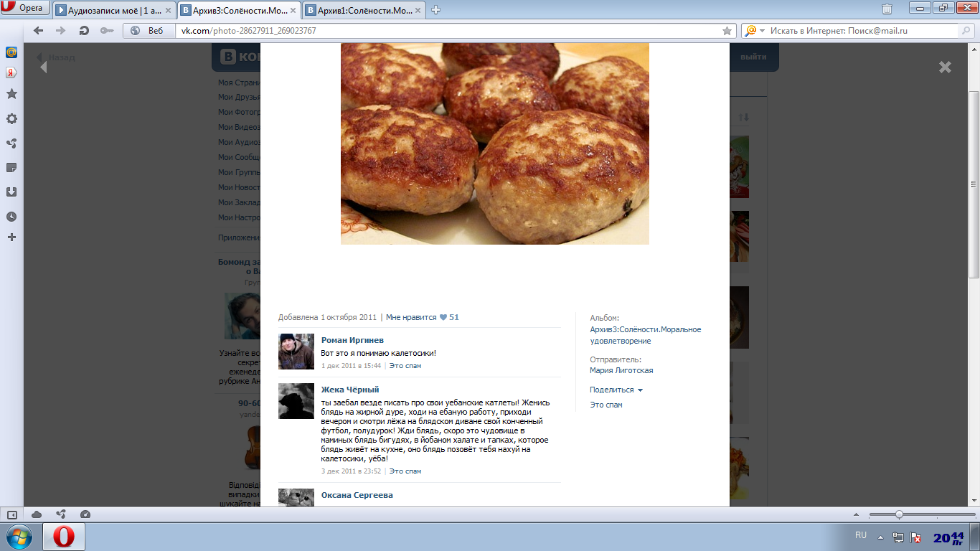
Task: Open the Mail.ru sidebar panel icon
Action: (11, 52)
